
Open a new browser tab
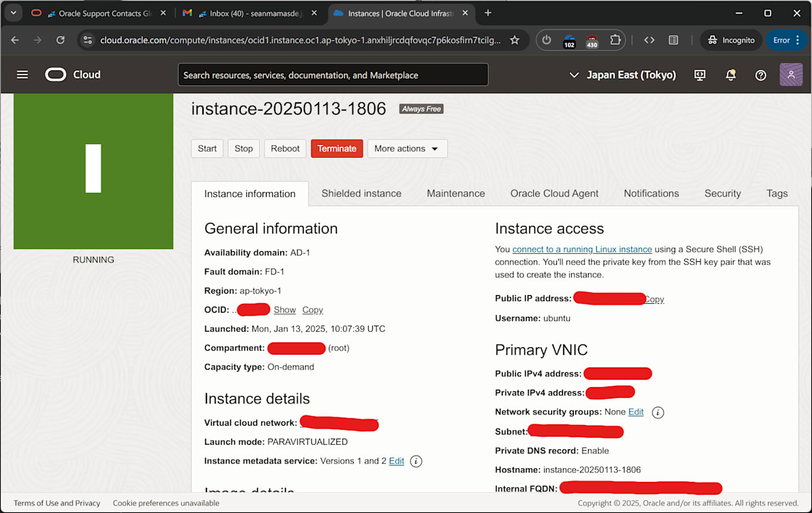488,13
